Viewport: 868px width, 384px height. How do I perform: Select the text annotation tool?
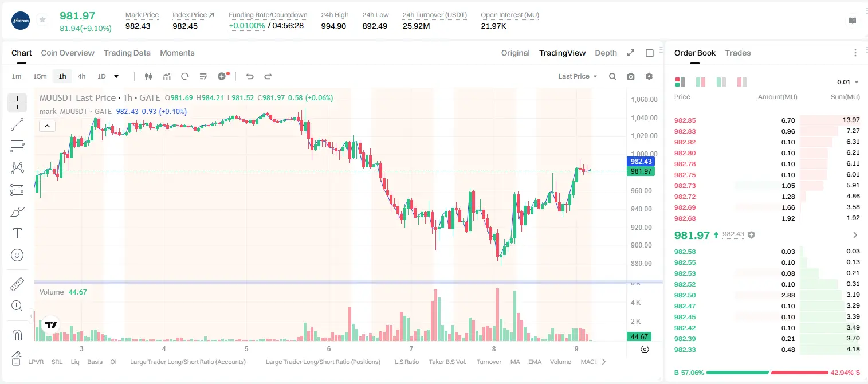[17, 233]
